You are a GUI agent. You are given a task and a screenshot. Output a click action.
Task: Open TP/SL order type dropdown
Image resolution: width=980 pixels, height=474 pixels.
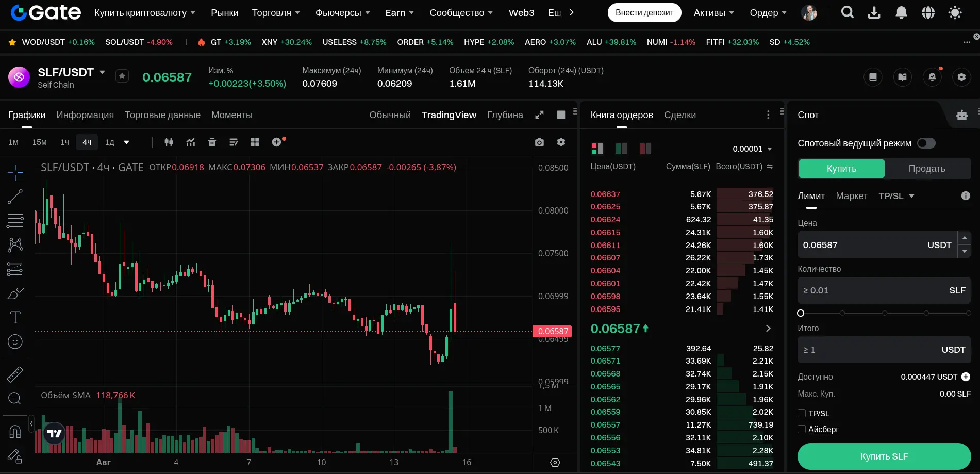point(896,196)
